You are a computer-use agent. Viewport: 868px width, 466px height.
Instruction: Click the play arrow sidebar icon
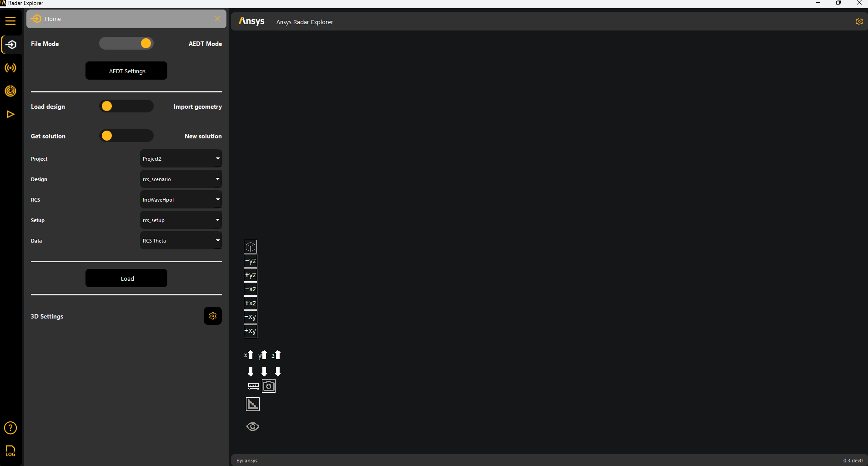[x=10, y=114]
